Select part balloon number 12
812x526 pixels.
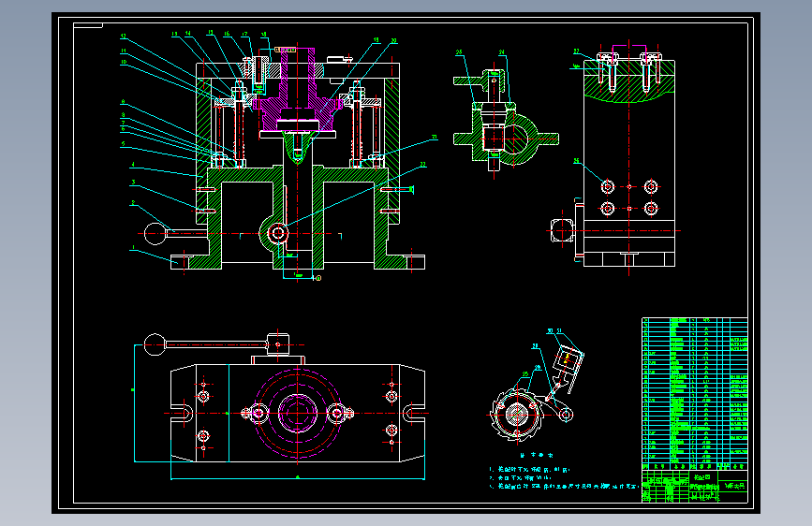[124, 37]
